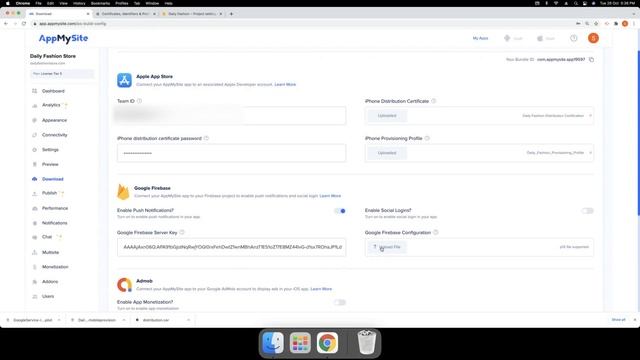Screen dimensions: 640x360
Task: Select Download in the sidebar
Action: click(53, 179)
